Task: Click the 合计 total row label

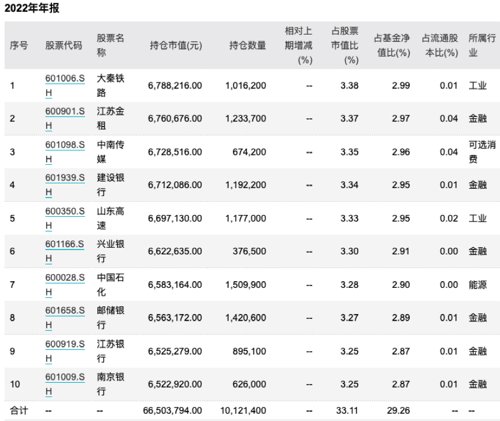Action: (19, 410)
